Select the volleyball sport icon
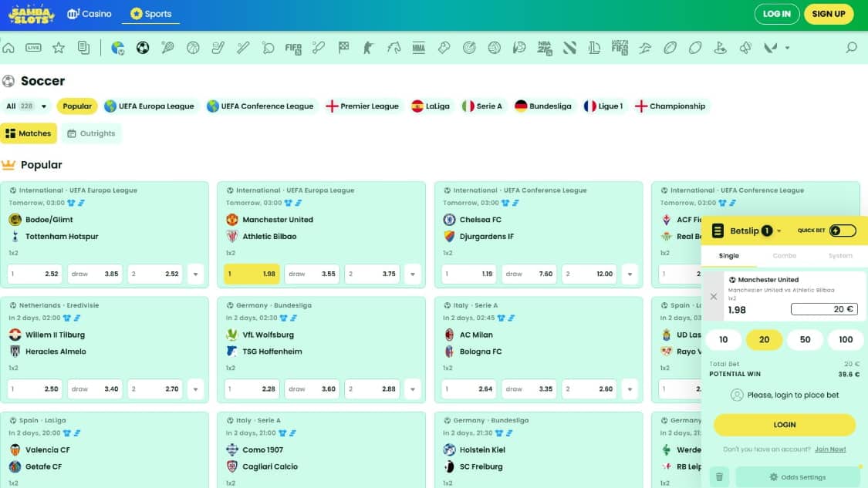 [x=495, y=48]
